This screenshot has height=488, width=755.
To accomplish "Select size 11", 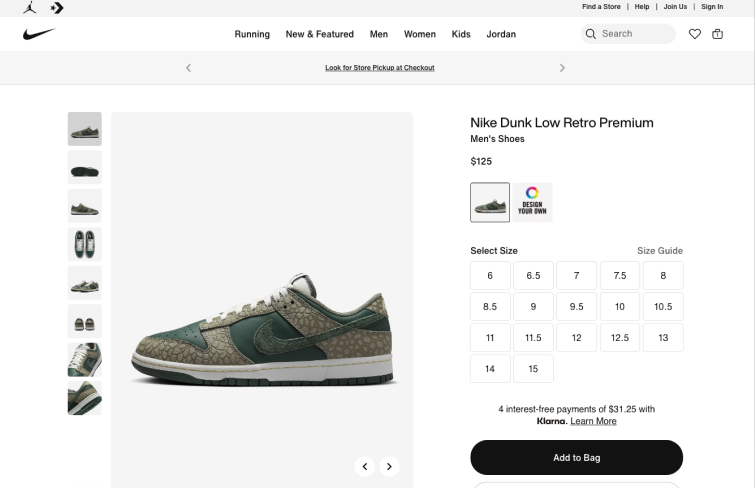I will click(x=490, y=338).
